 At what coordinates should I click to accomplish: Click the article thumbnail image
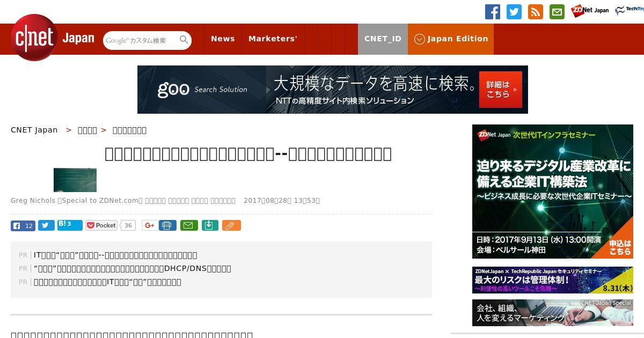click(75, 180)
